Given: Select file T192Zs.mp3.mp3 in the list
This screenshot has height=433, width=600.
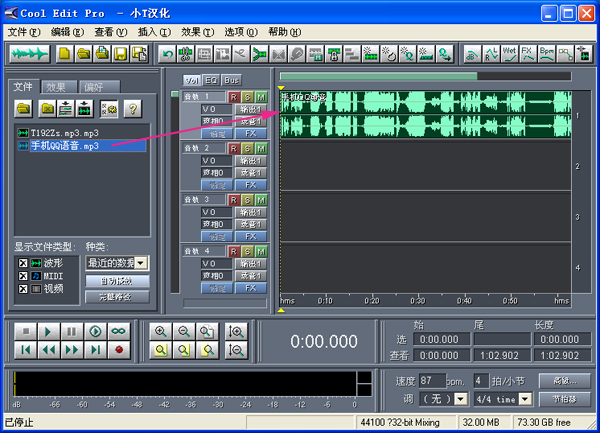Looking at the screenshot, I should coord(59,133).
